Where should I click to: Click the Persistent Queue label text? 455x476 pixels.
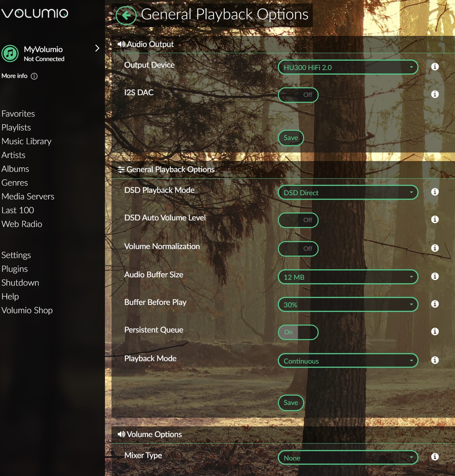pyautogui.click(x=154, y=330)
